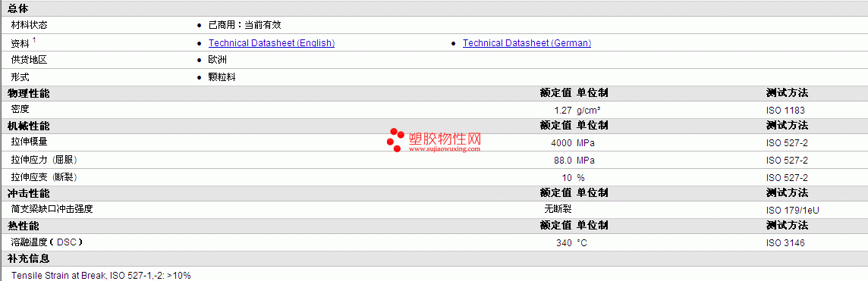868x281 pixels.
Task: Click the 物理性能 section header
Action: click(x=28, y=93)
